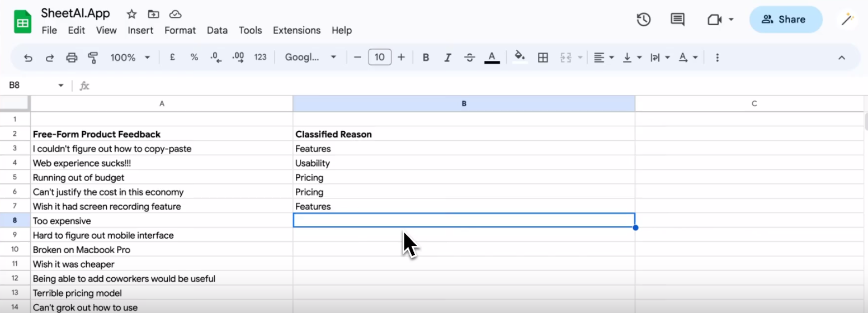
Task: Click the Share button
Action: 786,20
